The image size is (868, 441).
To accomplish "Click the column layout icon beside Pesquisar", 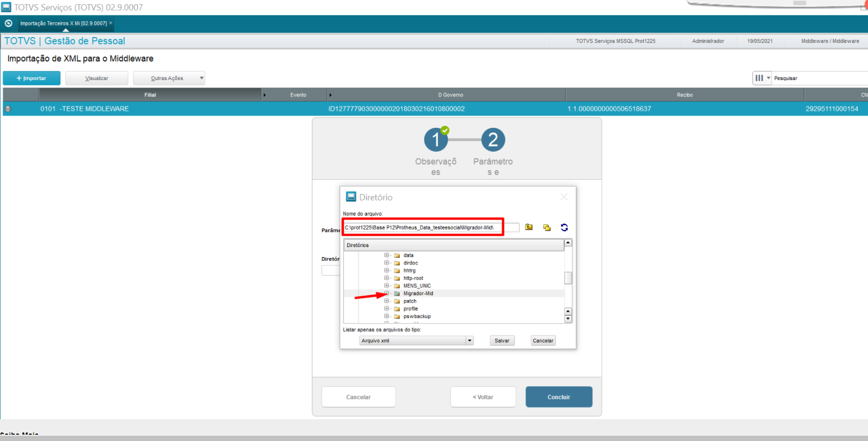I will (759, 78).
